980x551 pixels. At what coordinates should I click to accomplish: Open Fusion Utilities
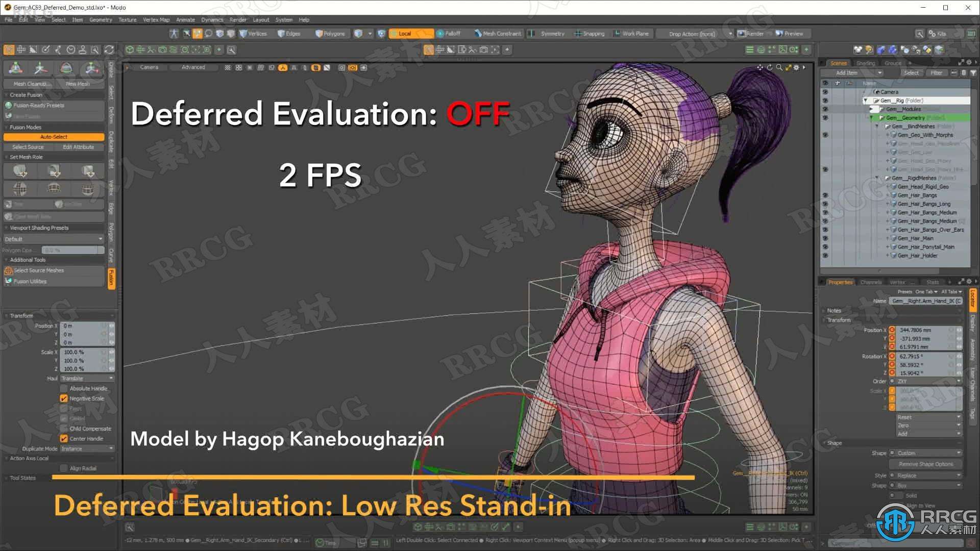[54, 281]
